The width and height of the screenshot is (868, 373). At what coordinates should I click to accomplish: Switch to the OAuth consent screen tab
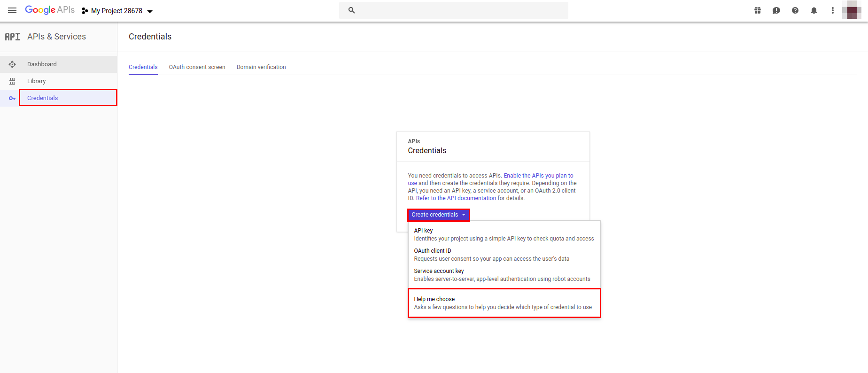coord(197,67)
